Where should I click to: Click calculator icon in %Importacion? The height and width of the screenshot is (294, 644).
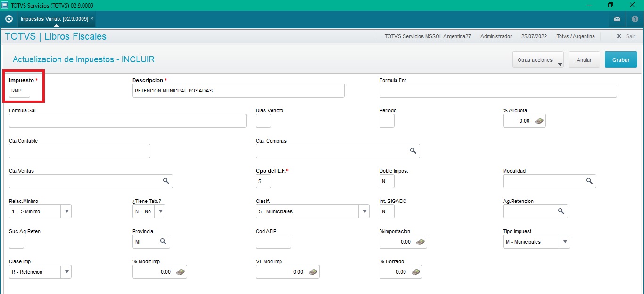(420, 242)
